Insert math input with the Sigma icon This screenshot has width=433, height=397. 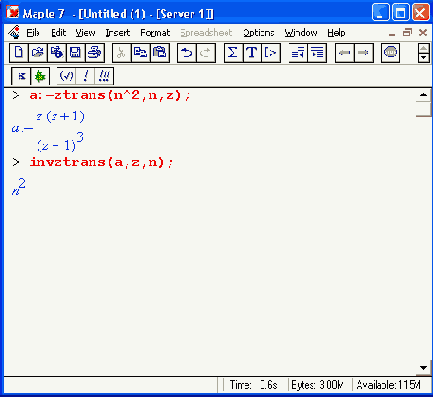point(233,53)
